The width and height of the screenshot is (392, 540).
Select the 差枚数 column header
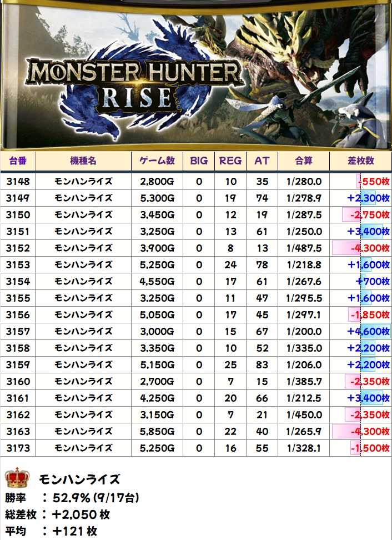coord(360,161)
